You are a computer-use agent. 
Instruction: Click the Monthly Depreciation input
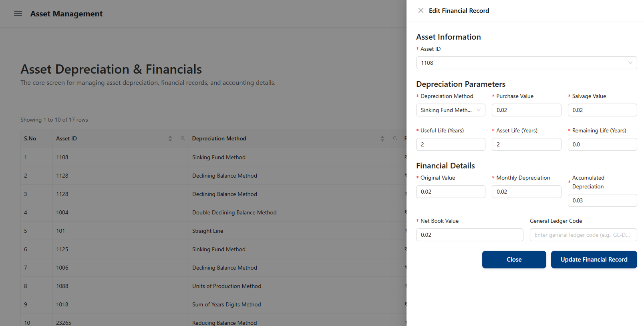pos(526,192)
